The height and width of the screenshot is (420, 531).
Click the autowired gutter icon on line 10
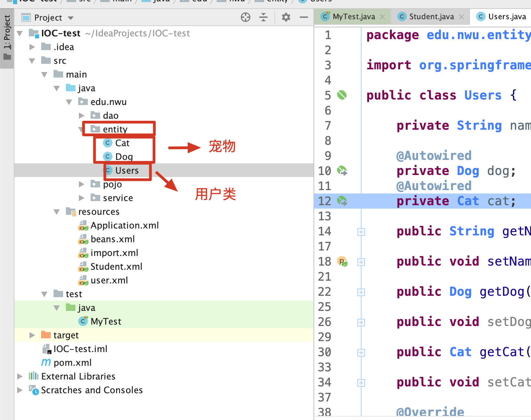pos(342,171)
